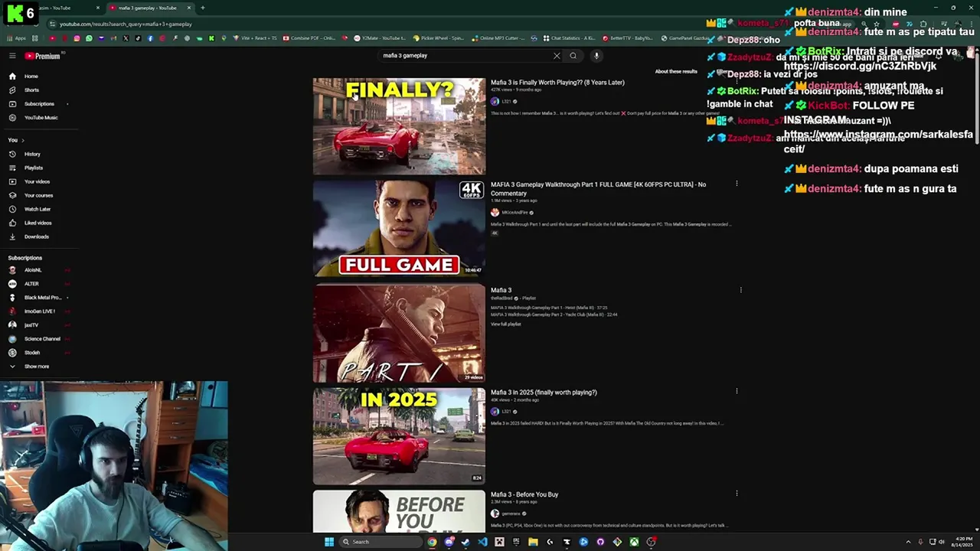980x551 pixels.
Task: Start voice search with the microphone
Action: pyautogui.click(x=596, y=56)
